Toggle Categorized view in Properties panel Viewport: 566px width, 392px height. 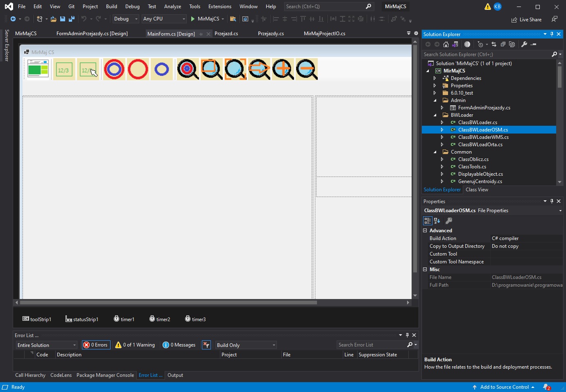428,221
